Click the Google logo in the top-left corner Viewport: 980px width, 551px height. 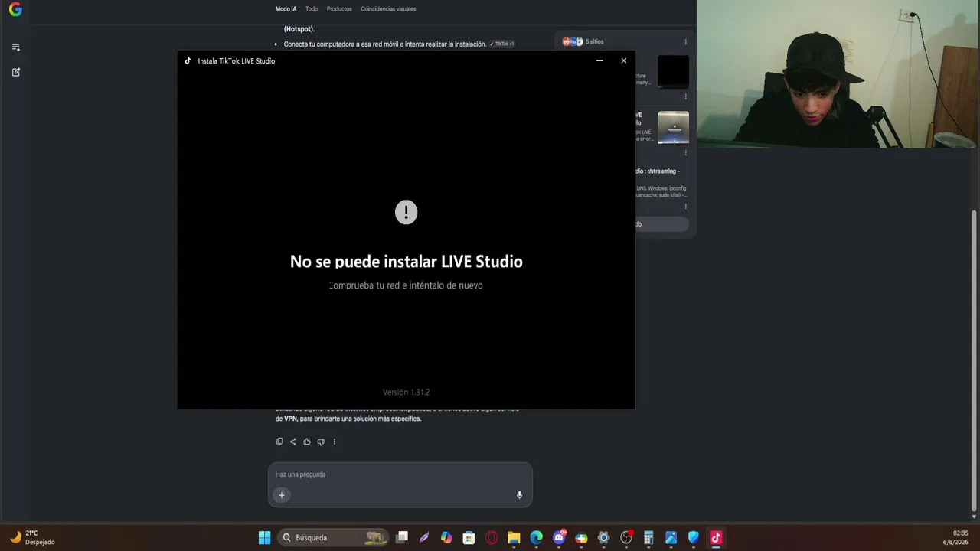click(15, 10)
